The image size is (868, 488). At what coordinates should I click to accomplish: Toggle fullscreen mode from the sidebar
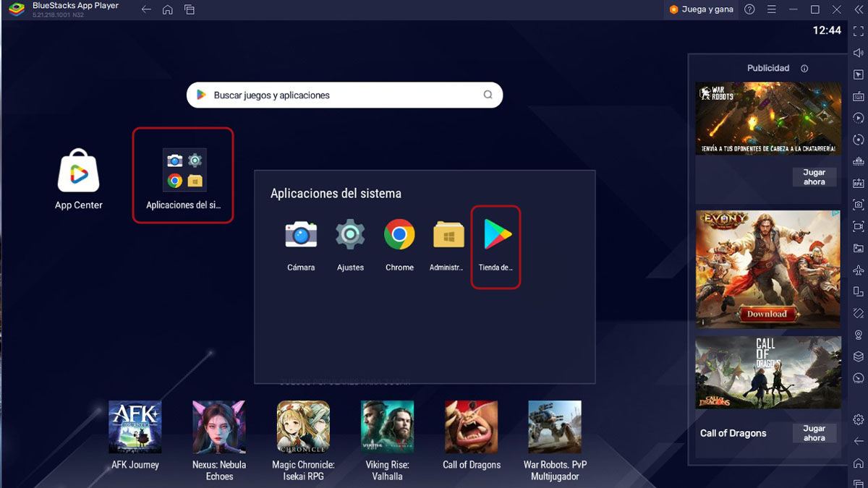(x=858, y=31)
